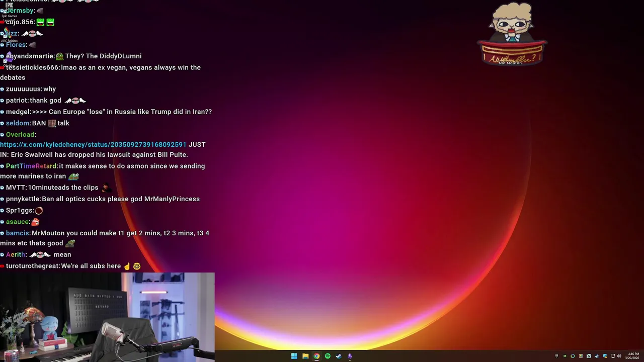Click the asauce username in chat

18,222
